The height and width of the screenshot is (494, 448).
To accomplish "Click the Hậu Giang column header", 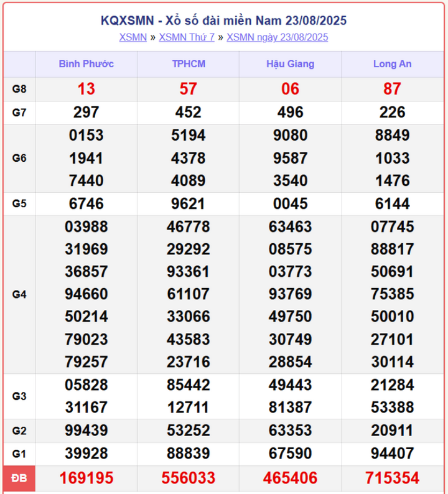I will (x=290, y=64).
